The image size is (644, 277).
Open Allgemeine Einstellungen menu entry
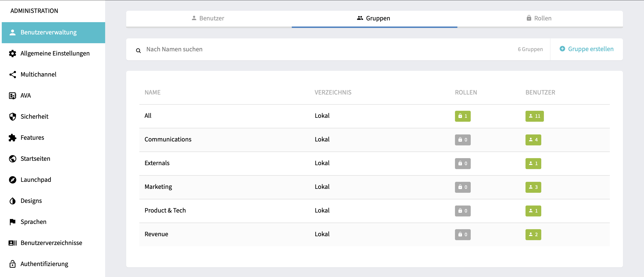point(53,54)
